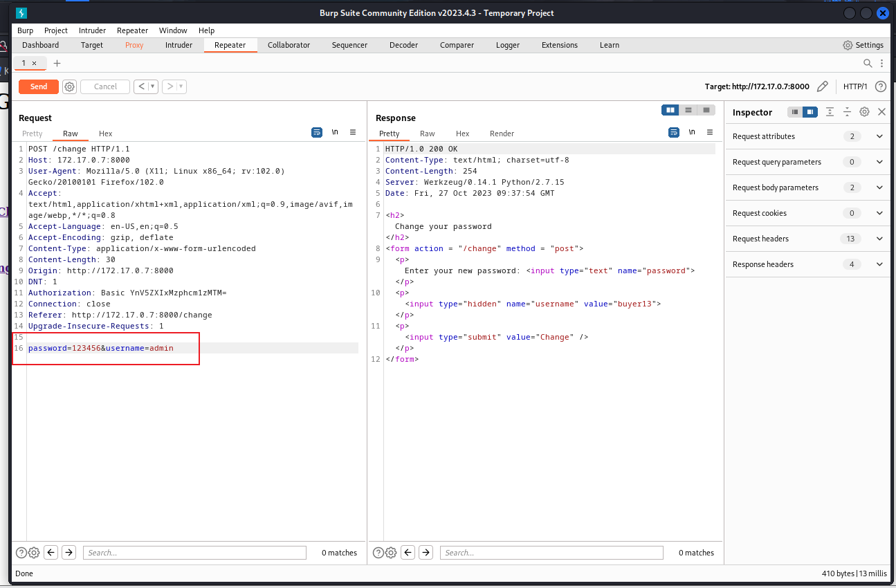Click the orange Send button

39,86
